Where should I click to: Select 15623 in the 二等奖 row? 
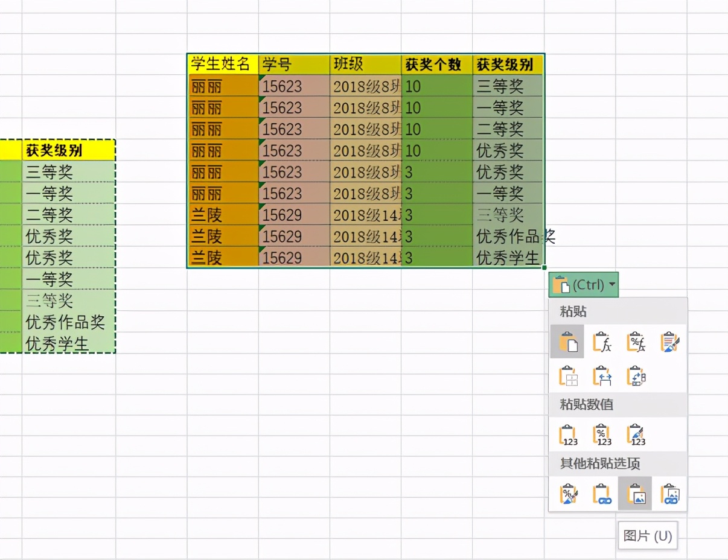click(295, 129)
